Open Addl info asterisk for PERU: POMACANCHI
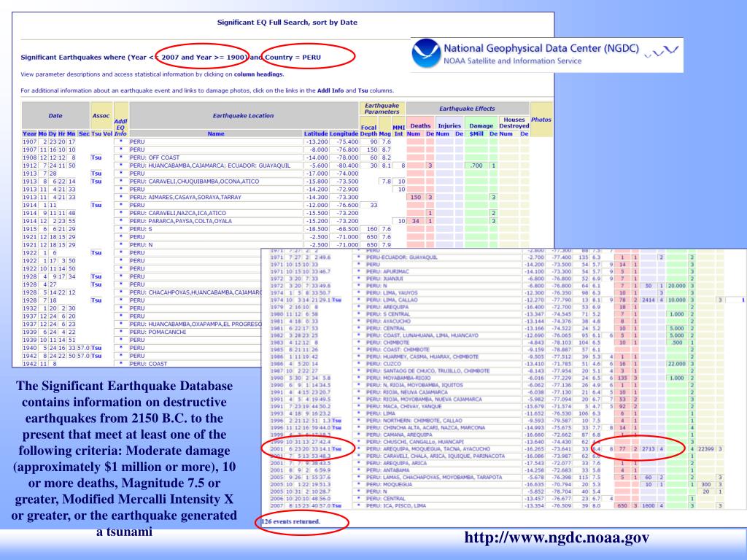This screenshot has width=747, height=560. point(121,332)
